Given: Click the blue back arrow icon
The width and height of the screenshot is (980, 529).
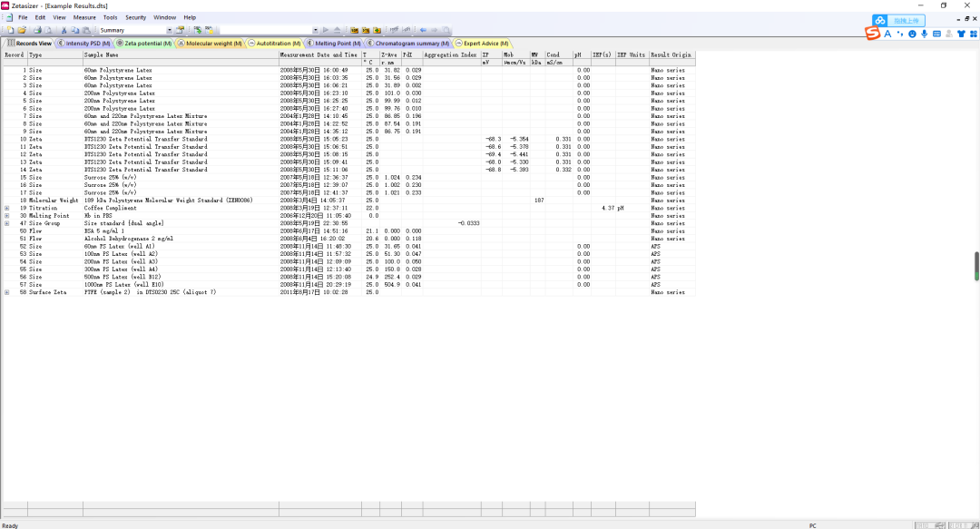Looking at the screenshot, I should pos(423,30).
